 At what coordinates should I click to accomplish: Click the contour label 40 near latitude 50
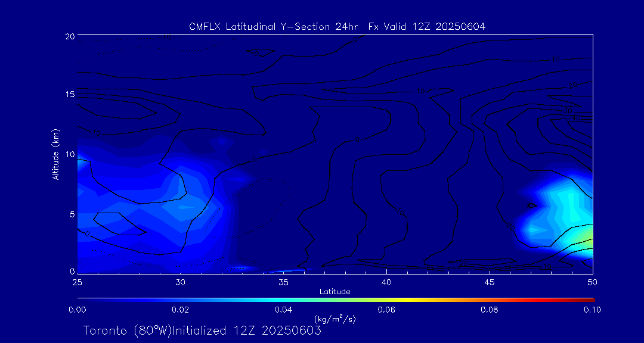click(x=577, y=118)
